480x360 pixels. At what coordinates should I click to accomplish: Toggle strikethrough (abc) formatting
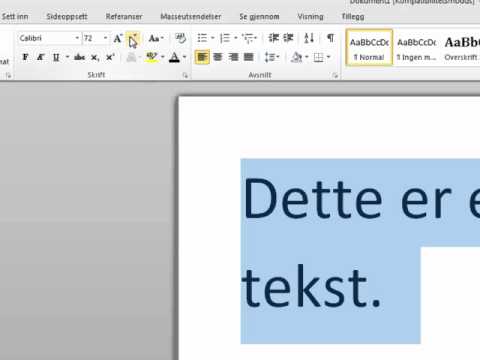pos(79,57)
